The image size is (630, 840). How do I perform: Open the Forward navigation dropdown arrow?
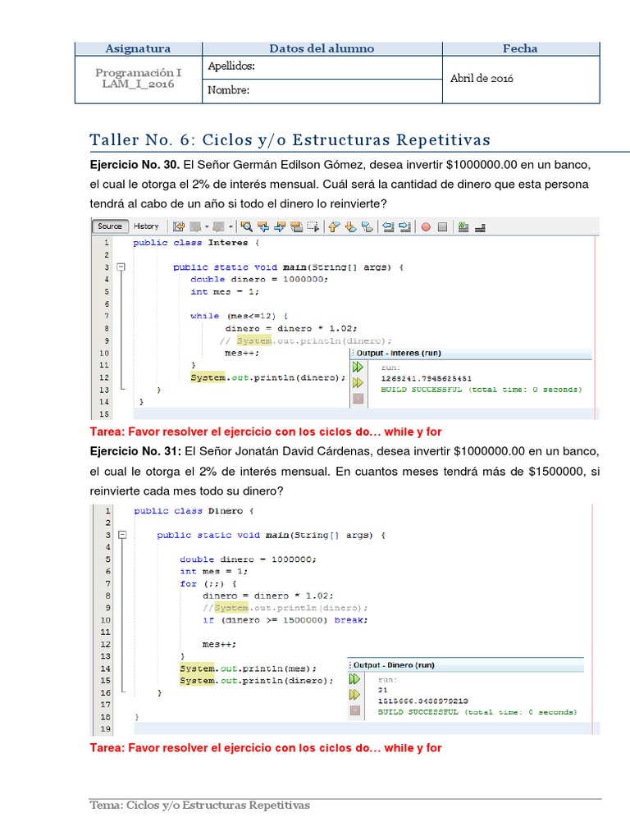(x=231, y=227)
